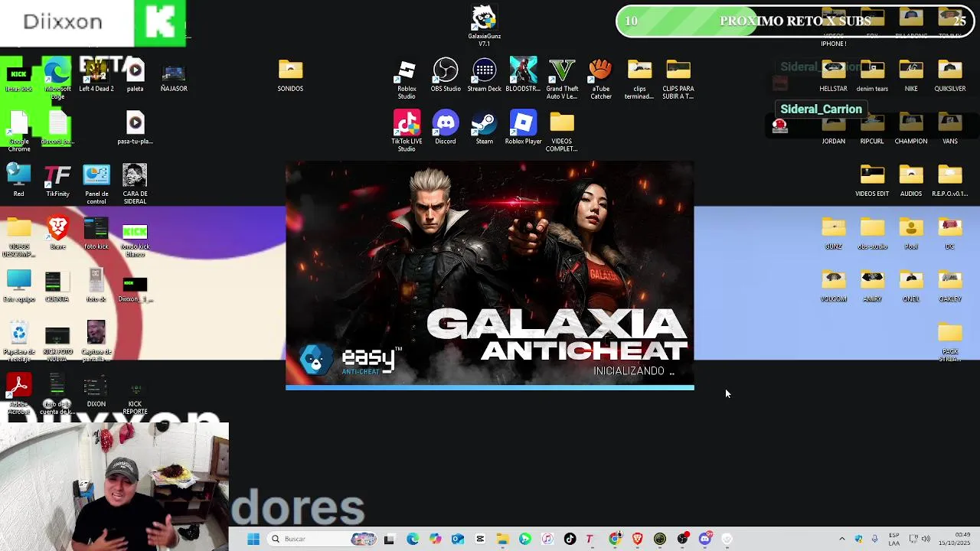Open the Steam desktop shortcut
980x551 pixels.
click(484, 128)
